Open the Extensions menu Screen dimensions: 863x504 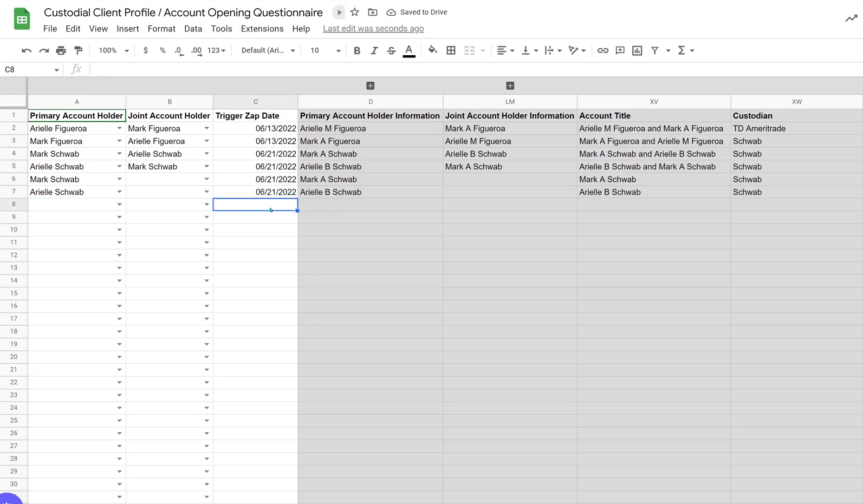[x=262, y=29]
